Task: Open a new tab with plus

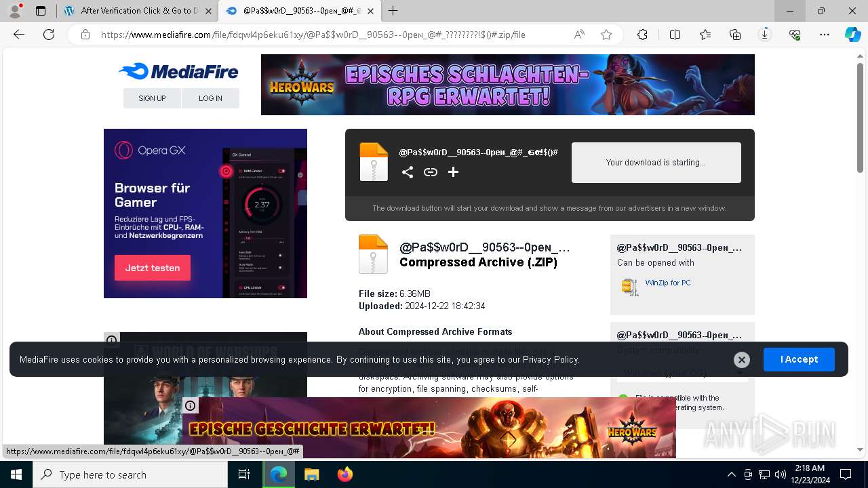Action: point(393,11)
